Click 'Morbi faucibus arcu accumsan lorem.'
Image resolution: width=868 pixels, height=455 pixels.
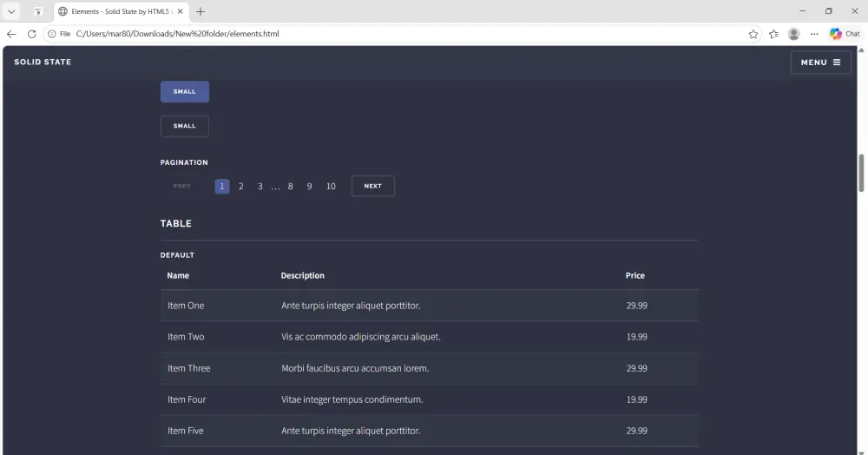[x=355, y=368]
